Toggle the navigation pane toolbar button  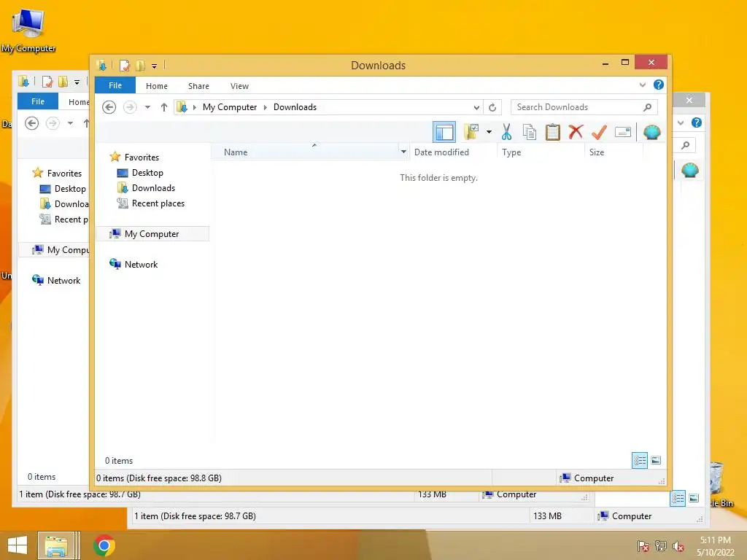(444, 132)
